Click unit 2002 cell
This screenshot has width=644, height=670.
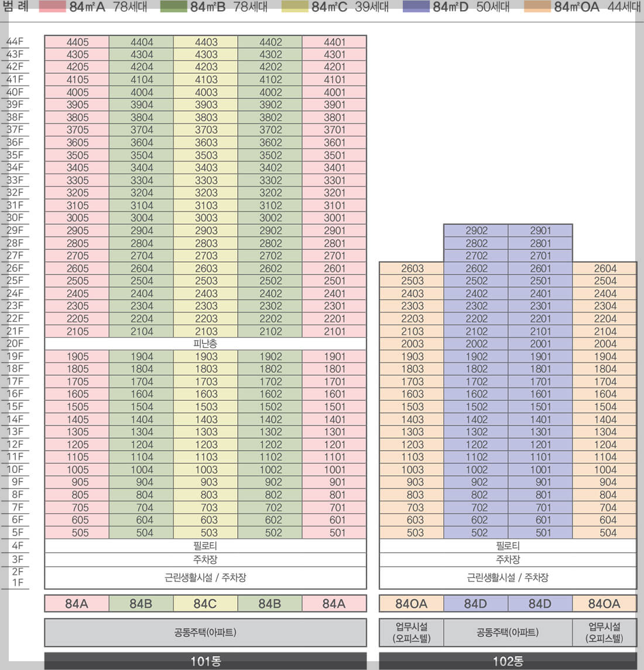(476, 343)
